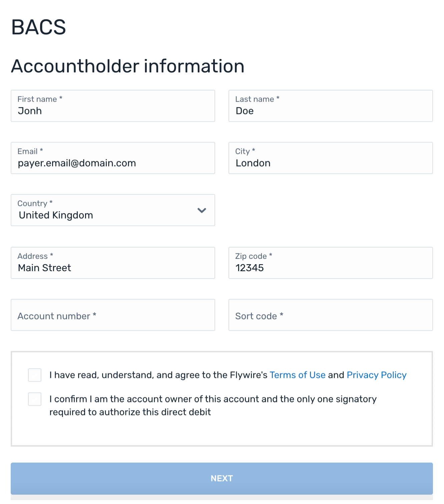Click the BACS page title

click(x=39, y=27)
